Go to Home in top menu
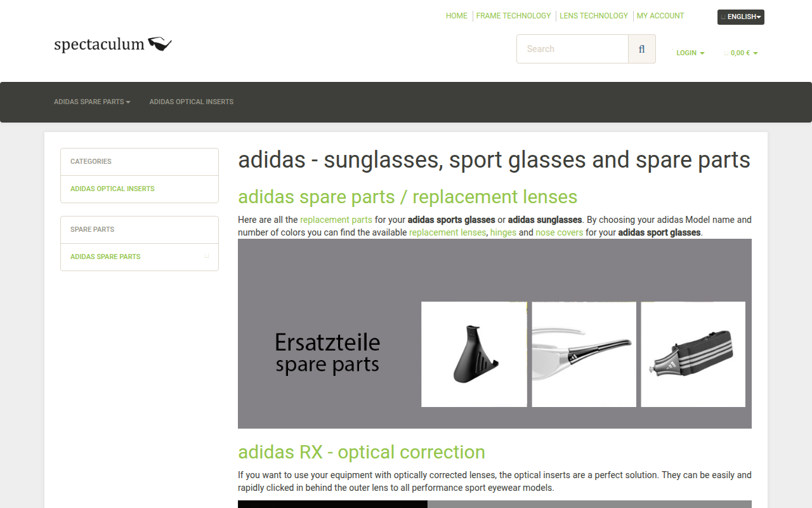Screen dimensions: 812x508 coord(457,16)
